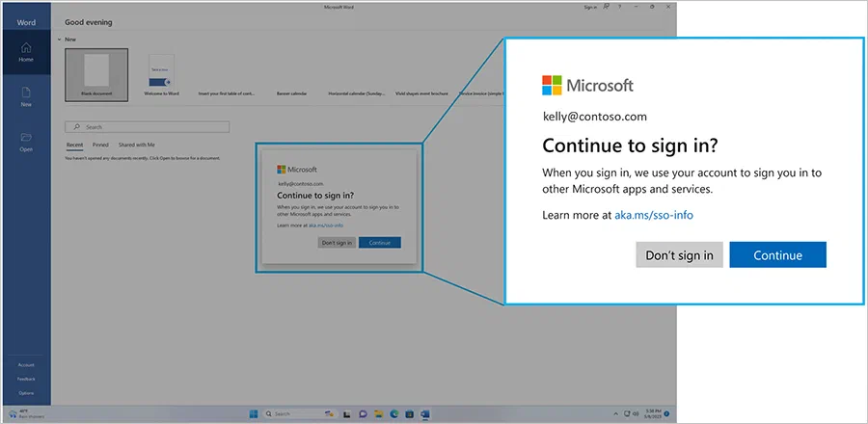The height and width of the screenshot is (424, 868).
Task: Collapse the New templates section chevron
Action: point(59,40)
